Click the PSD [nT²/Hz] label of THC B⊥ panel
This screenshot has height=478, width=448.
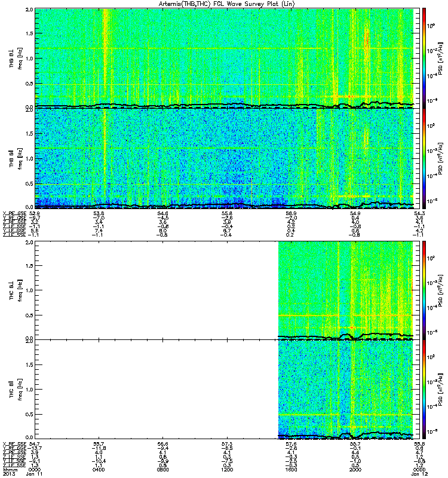pyautogui.click(x=441, y=290)
